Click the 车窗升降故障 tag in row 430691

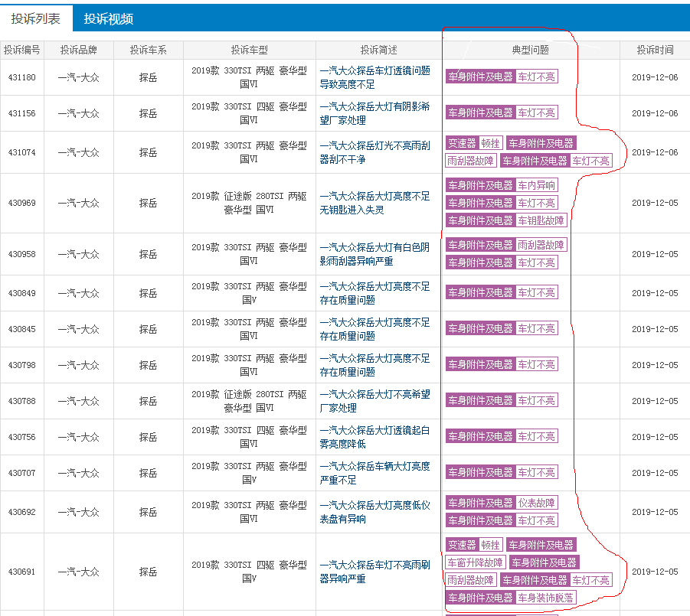click(x=476, y=562)
